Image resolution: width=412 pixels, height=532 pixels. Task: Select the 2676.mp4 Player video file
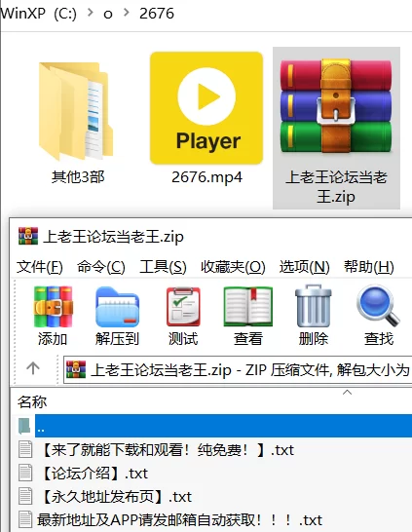coord(206,119)
